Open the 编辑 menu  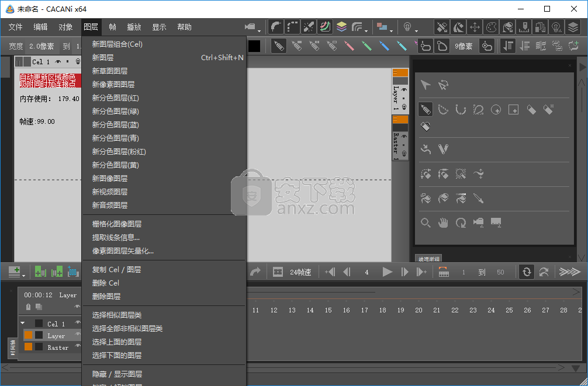click(x=40, y=27)
